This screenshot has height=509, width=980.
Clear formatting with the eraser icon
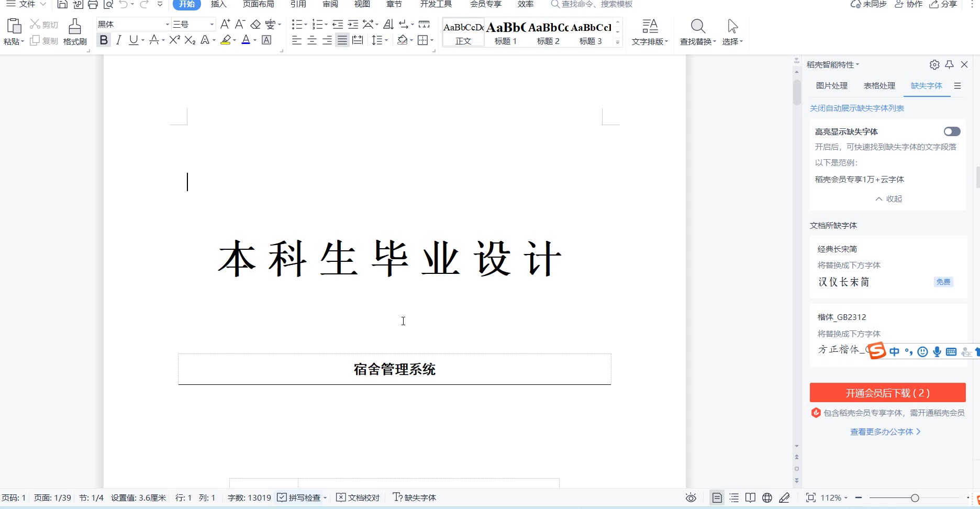point(255,24)
